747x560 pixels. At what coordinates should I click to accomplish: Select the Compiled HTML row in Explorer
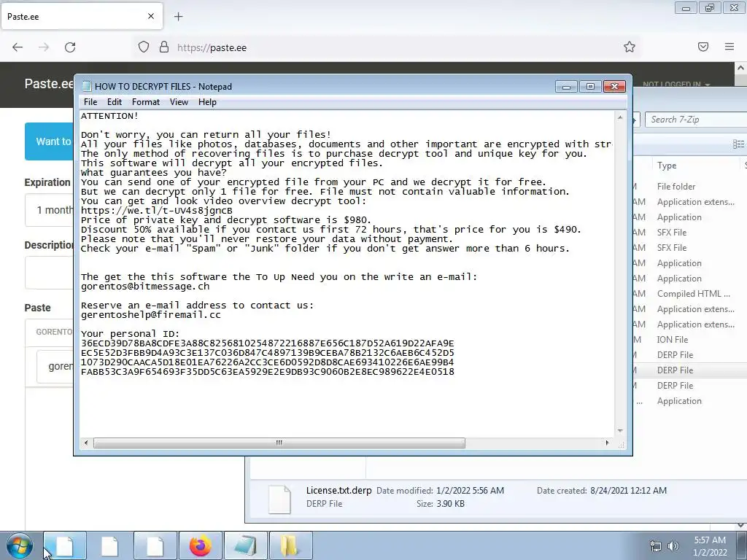point(690,294)
